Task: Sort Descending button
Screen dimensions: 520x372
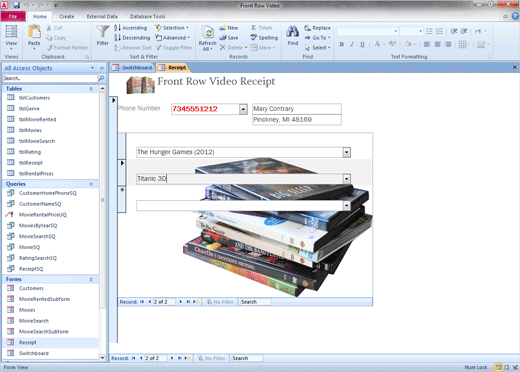Action: pos(132,38)
